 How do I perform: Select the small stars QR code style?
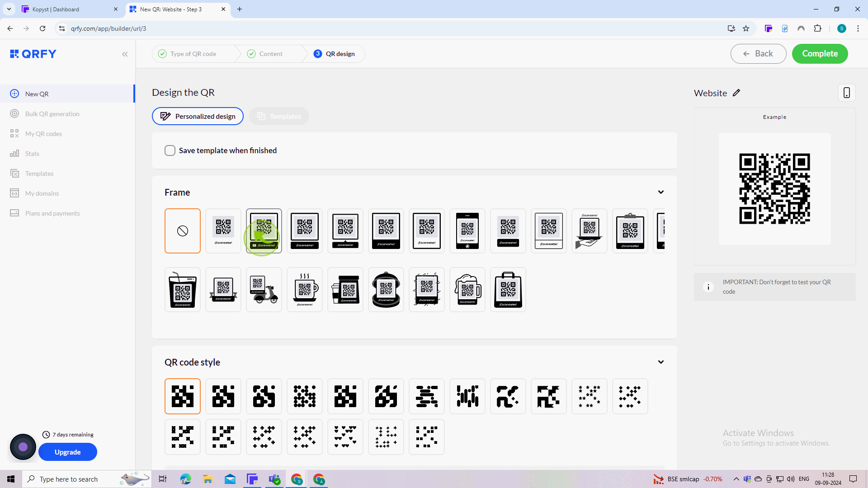(x=590, y=396)
